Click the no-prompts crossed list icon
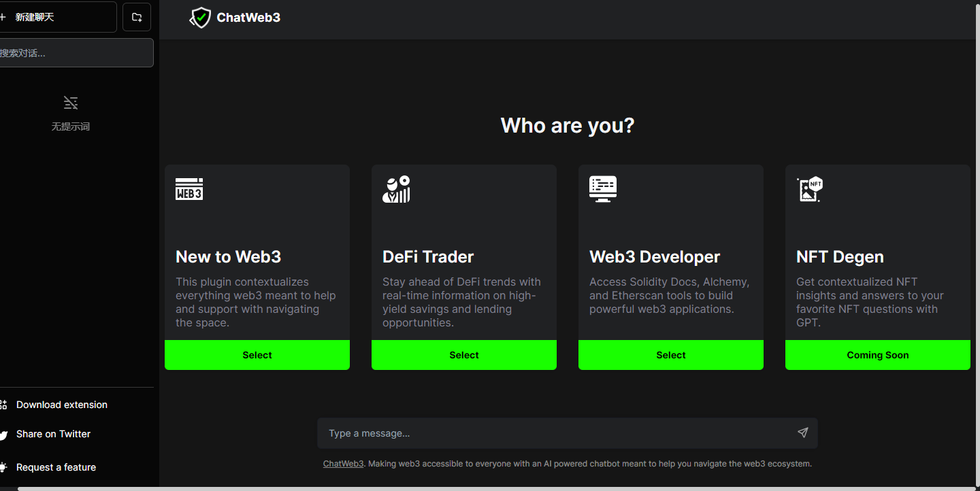The image size is (980, 491). [x=71, y=103]
